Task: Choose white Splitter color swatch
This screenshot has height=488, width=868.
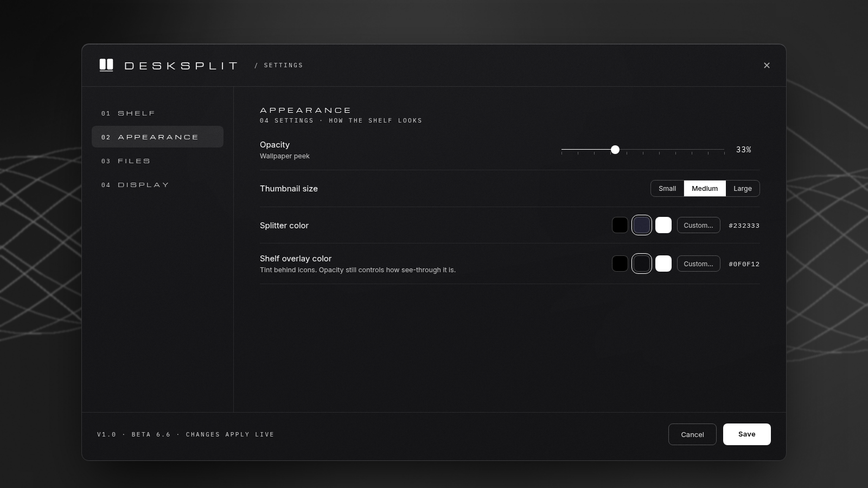Action: 663,225
